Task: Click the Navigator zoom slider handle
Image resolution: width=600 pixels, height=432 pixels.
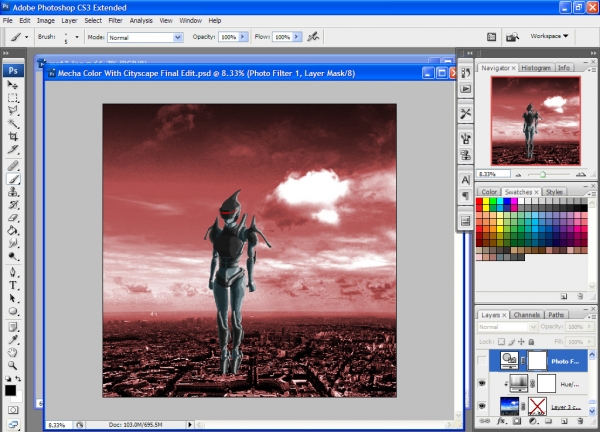Action: click(543, 174)
